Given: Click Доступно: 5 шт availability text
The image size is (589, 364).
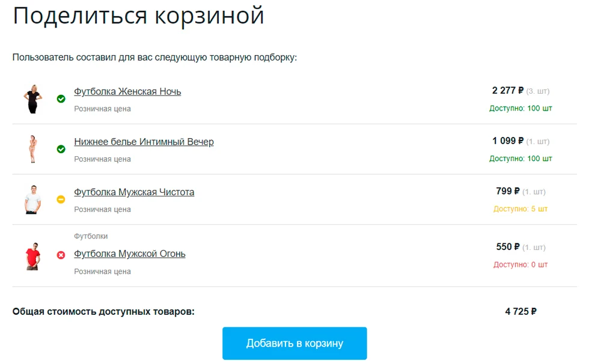Looking at the screenshot, I should [x=520, y=208].
